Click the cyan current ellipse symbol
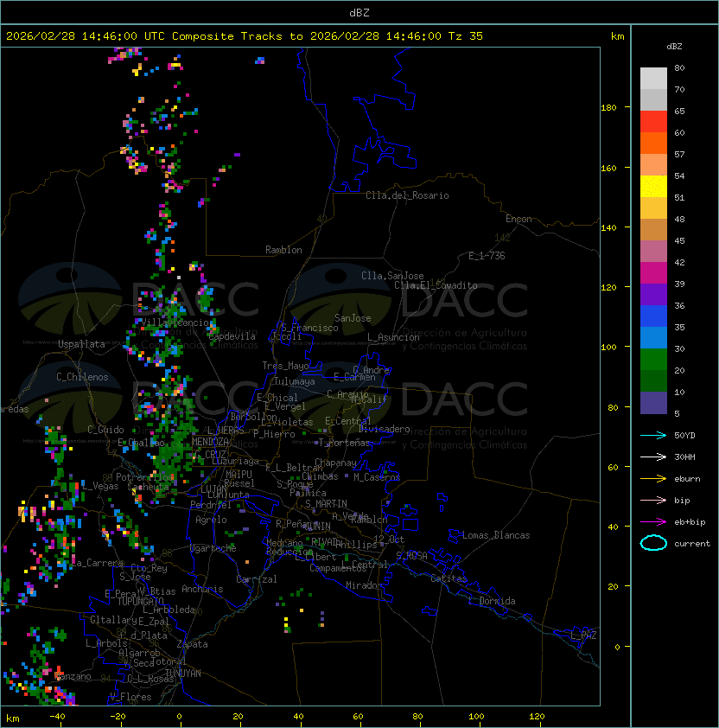Screen dimensions: 719x728 coord(653,543)
